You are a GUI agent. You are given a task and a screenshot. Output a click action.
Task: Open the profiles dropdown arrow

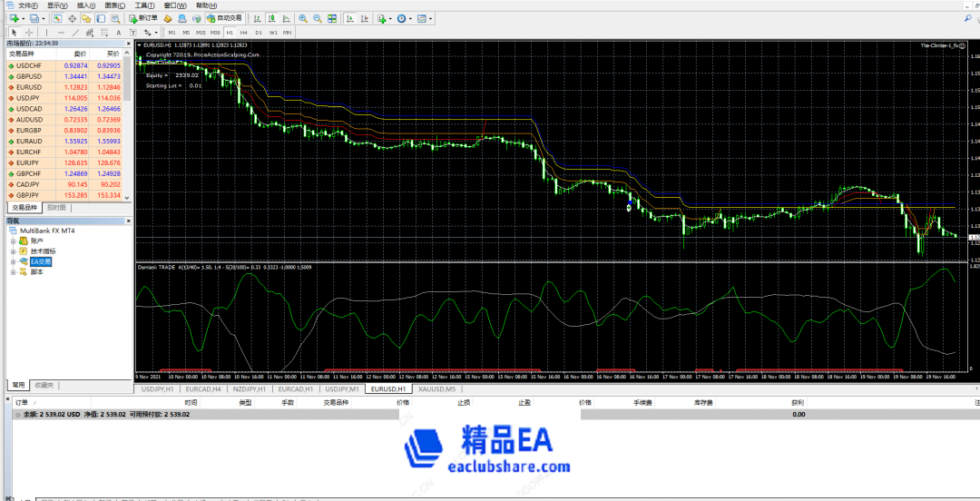(x=44, y=19)
